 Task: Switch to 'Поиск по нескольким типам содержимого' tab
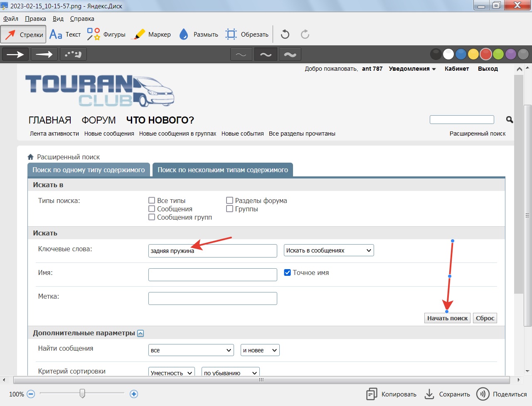(x=223, y=170)
